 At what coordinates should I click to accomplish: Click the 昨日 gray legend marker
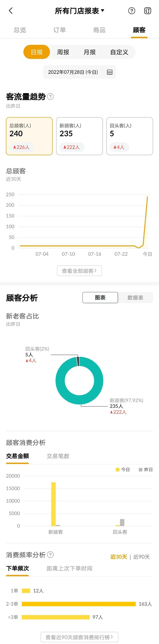click(140, 470)
